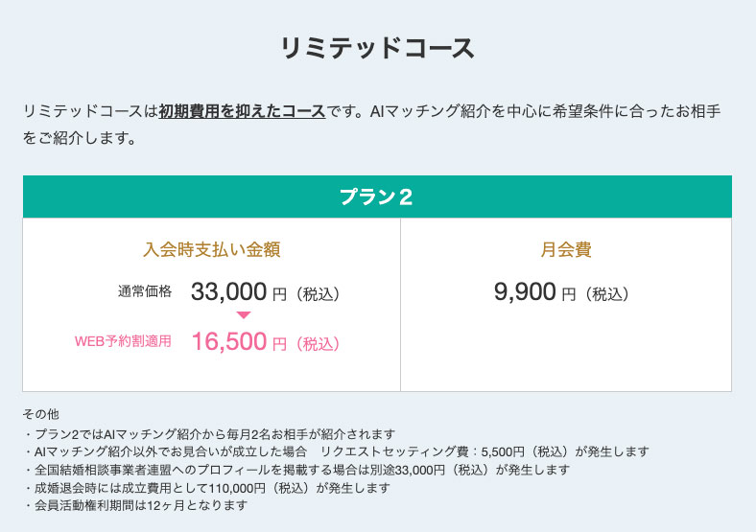Click the pink WEB予約割適用 label
The width and height of the screenshot is (756, 532).
123,341
